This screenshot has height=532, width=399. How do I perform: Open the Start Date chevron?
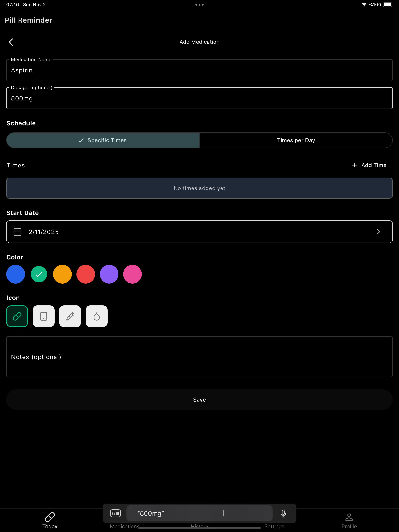pos(378,232)
